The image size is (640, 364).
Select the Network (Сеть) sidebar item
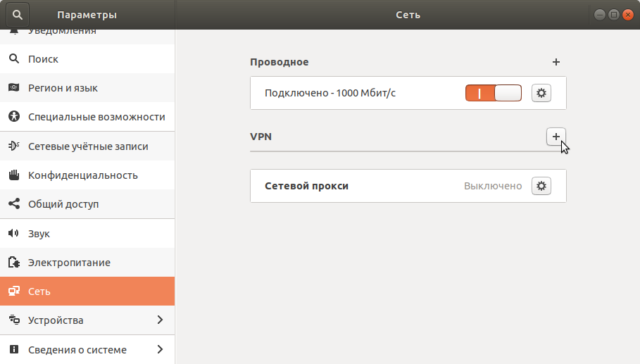click(x=39, y=291)
